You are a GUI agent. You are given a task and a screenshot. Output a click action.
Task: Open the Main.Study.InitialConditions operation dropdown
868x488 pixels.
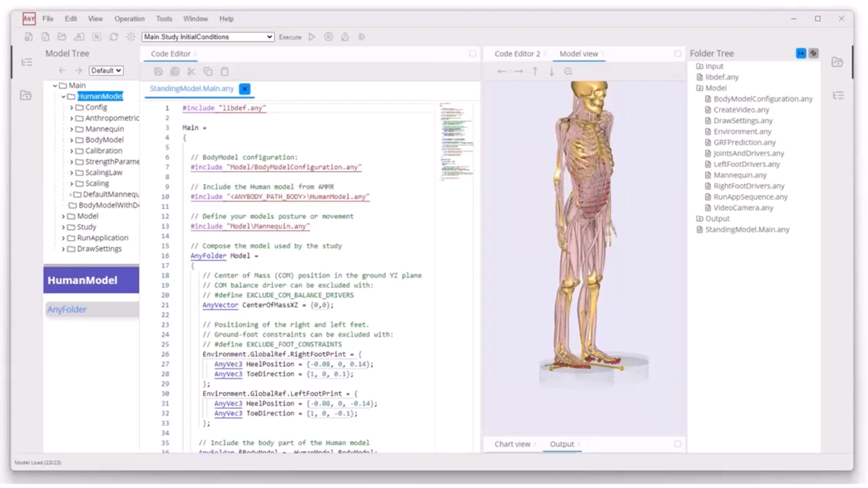pyautogui.click(x=208, y=37)
